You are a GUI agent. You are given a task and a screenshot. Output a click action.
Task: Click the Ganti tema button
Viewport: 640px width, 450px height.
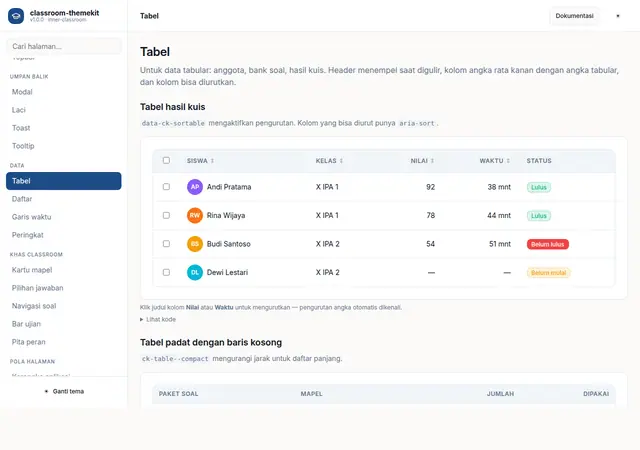click(64, 391)
